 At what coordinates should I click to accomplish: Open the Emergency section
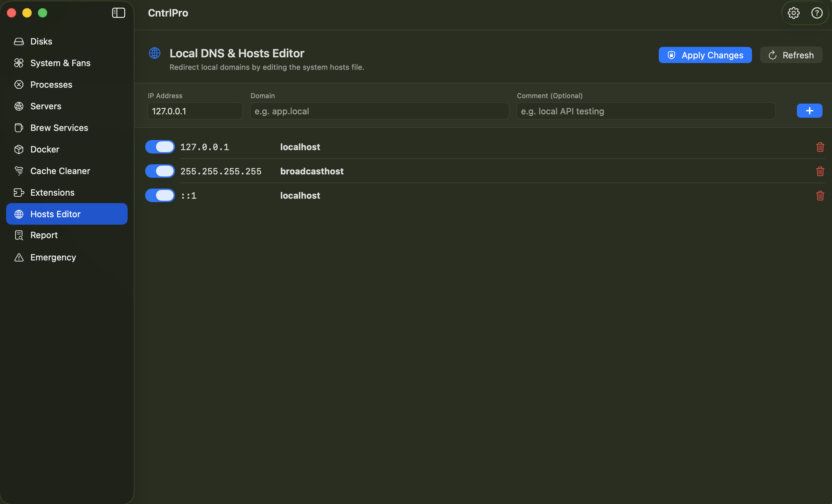pyautogui.click(x=67, y=257)
